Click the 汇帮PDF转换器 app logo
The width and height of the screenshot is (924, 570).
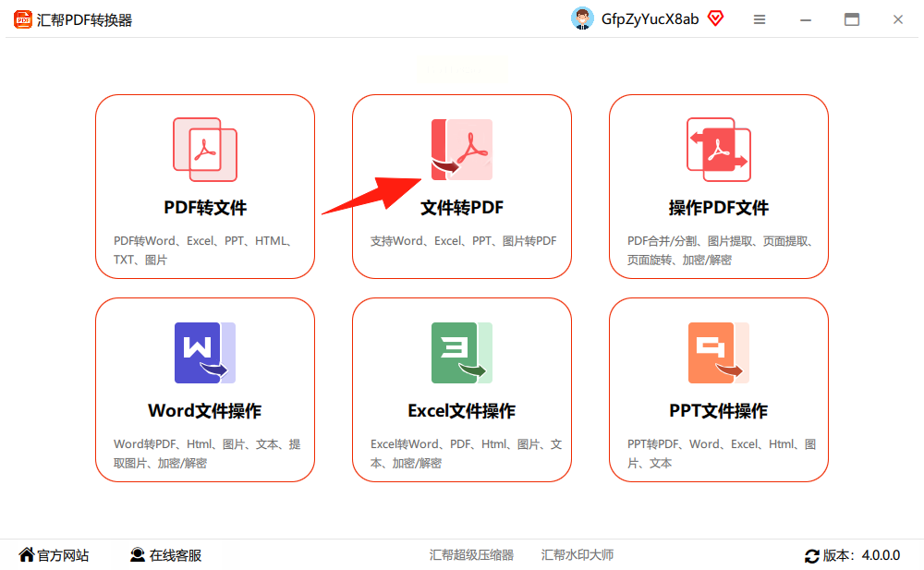[x=22, y=19]
